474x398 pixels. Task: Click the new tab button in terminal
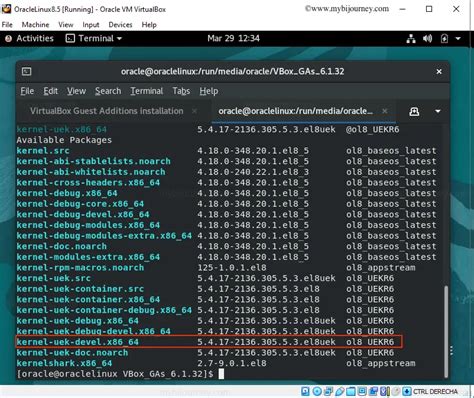[414, 111]
